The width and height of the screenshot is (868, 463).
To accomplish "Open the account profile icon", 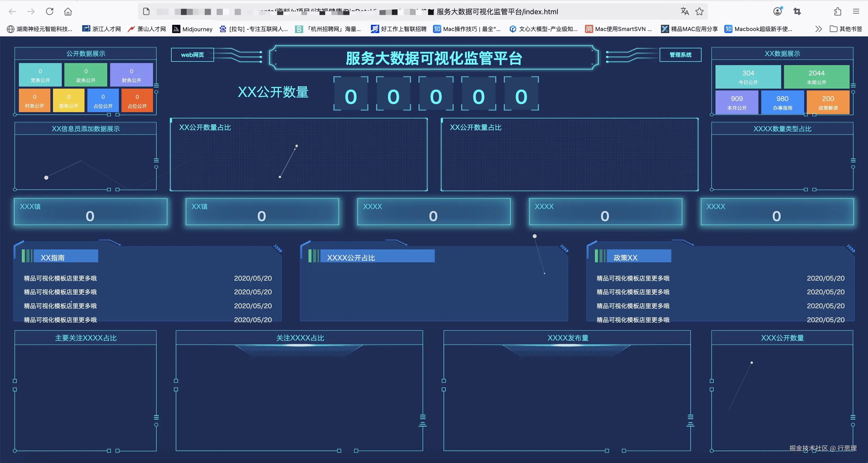I will (x=777, y=11).
